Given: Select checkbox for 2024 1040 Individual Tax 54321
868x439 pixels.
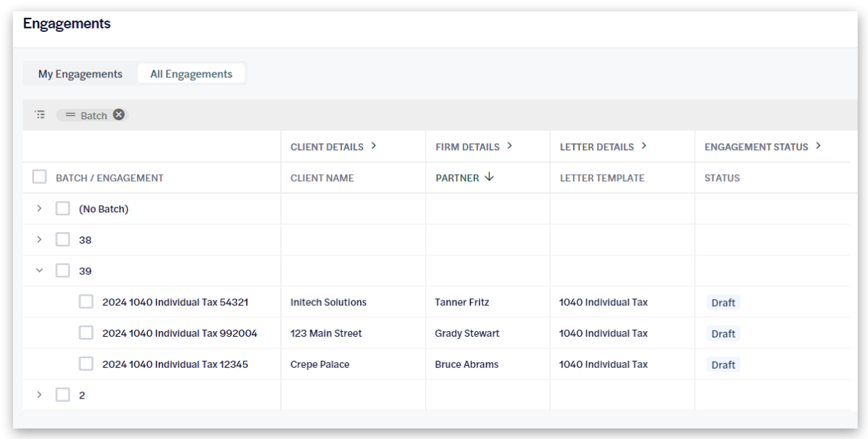Looking at the screenshot, I should [86, 302].
